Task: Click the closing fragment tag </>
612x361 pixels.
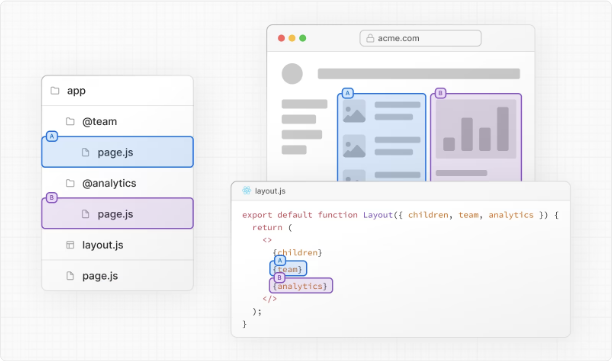Action: pos(270,299)
